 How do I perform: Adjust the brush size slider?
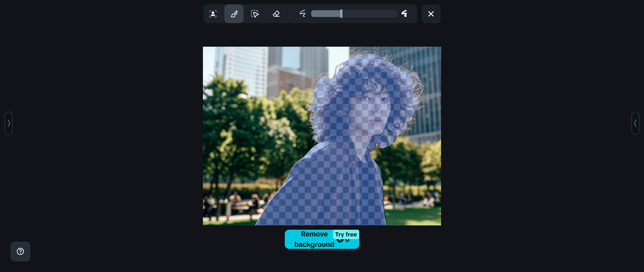(354, 14)
